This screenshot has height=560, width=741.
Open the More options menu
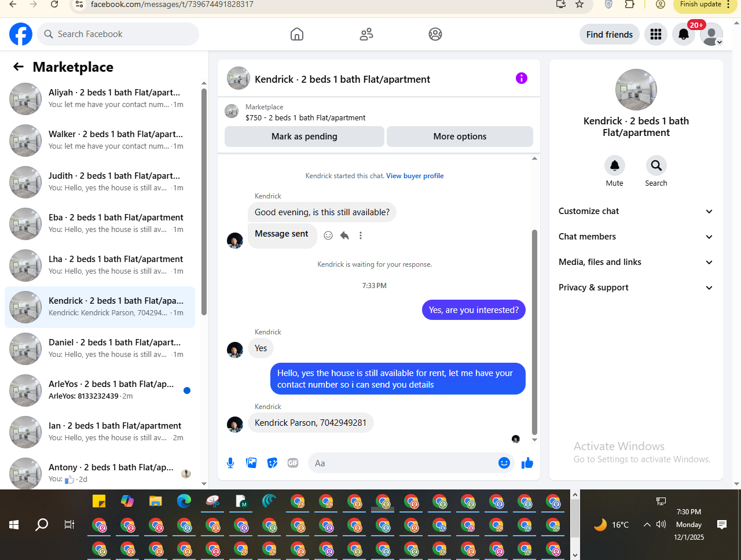click(460, 137)
